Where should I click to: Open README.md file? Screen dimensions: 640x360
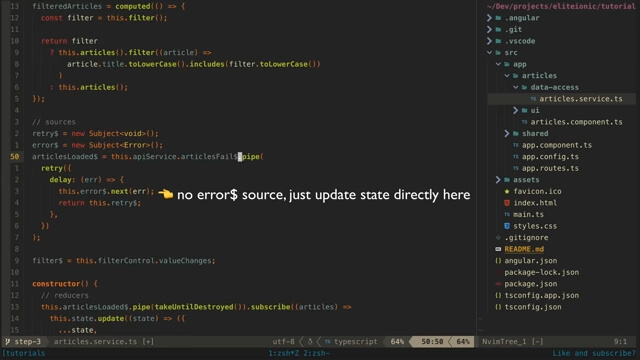pos(524,249)
